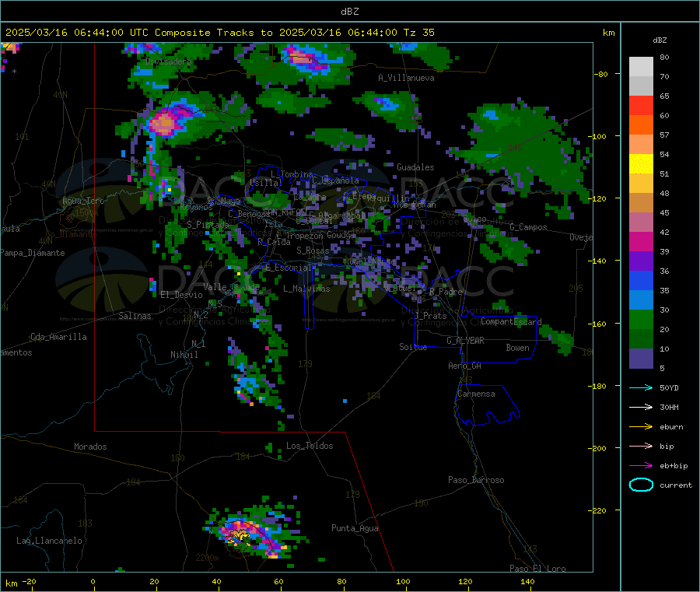The height and width of the screenshot is (592, 700).
Task: Click the 'Valle_Grande' map label
Action: (231, 287)
